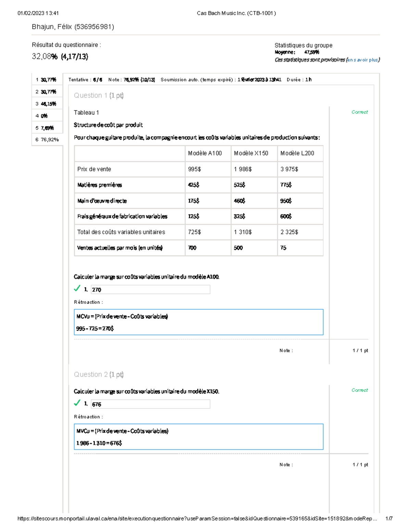
Task: Select attempt 6 showing 76,92%
Action: [x=47, y=139]
